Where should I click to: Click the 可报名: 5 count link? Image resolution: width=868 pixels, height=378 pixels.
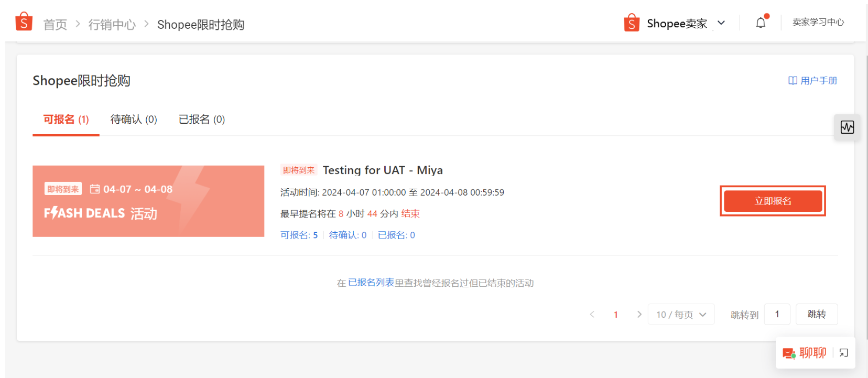click(299, 235)
